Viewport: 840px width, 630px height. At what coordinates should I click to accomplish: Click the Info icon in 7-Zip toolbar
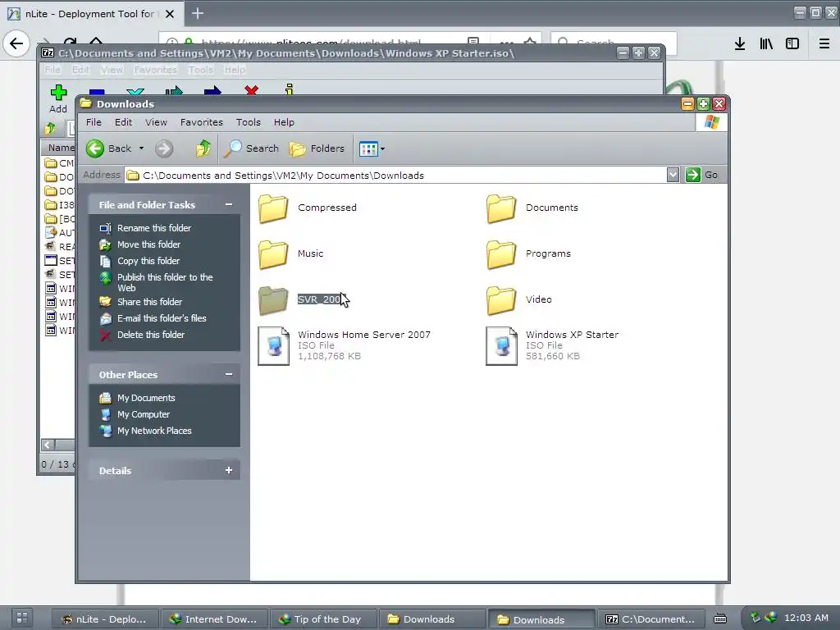click(290, 89)
